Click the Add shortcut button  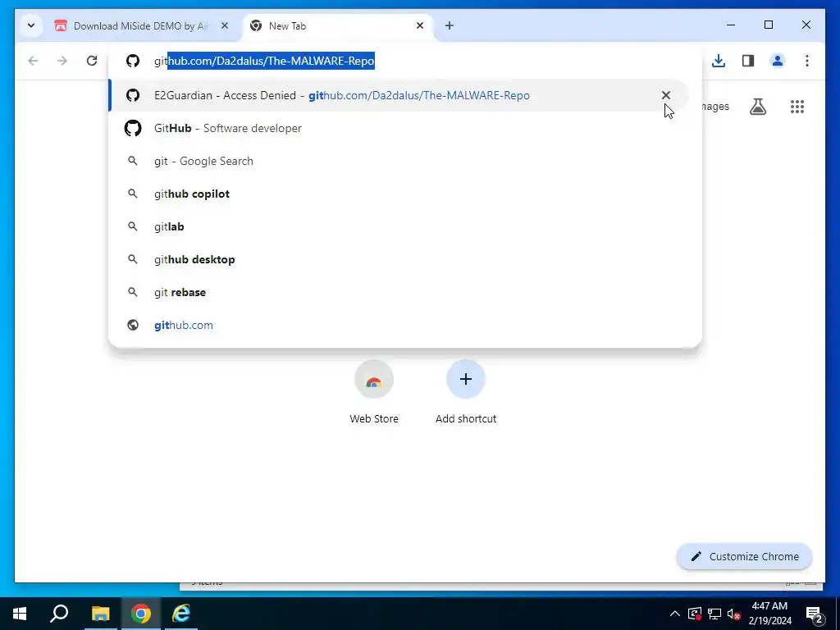tap(466, 392)
